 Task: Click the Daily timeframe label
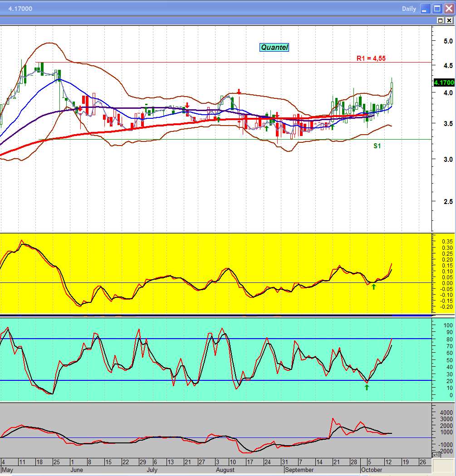[x=409, y=9]
